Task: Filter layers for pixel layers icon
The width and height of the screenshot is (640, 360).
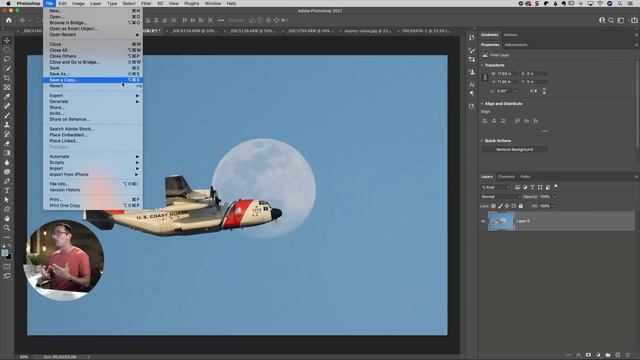Action: [517, 187]
